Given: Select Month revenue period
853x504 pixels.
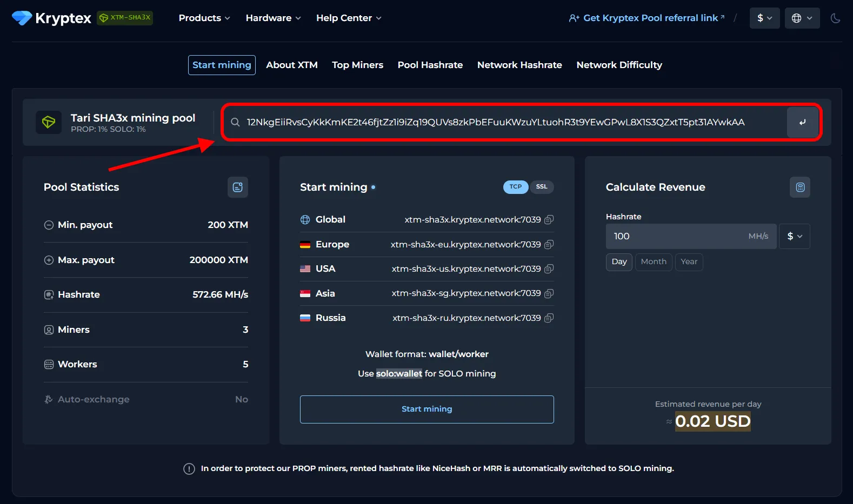Looking at the screenshot, I should tap(653, 262).
